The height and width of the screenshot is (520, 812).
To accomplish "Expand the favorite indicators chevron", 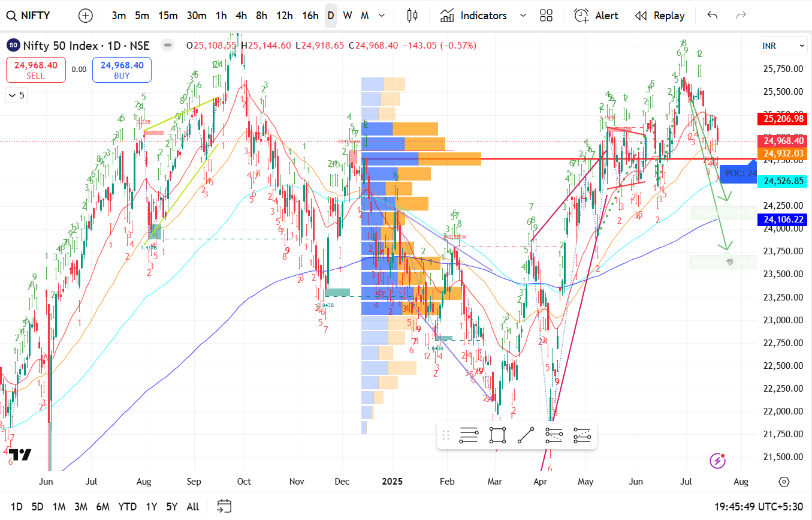I will pyautogui.click(x=523, y=16).
